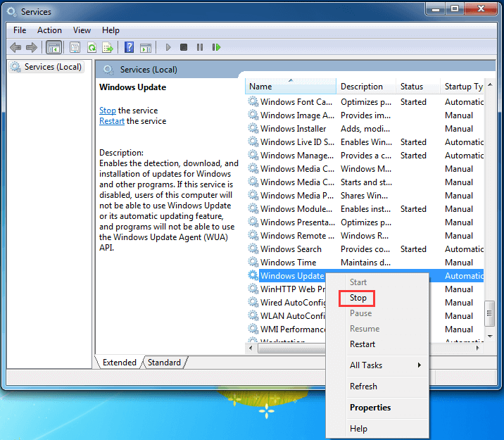
Task: Click the Export List toolbar icon
Action: click(x=108, y=48)
